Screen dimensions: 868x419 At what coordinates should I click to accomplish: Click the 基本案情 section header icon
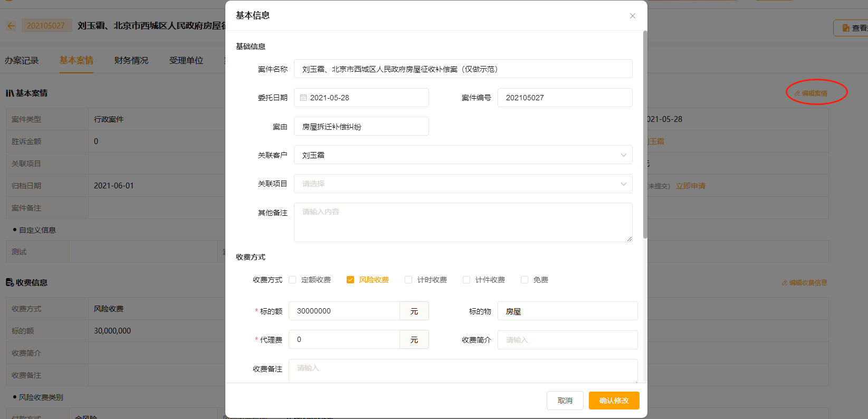tap(9, 93)
